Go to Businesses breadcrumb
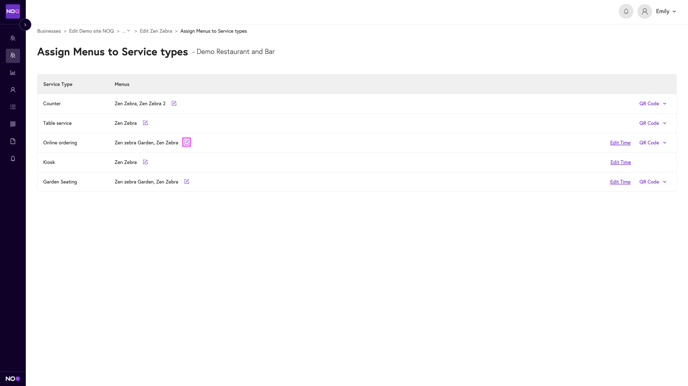Screen dimensions: 688x386 pyautogui.click(x=49, y=31)
